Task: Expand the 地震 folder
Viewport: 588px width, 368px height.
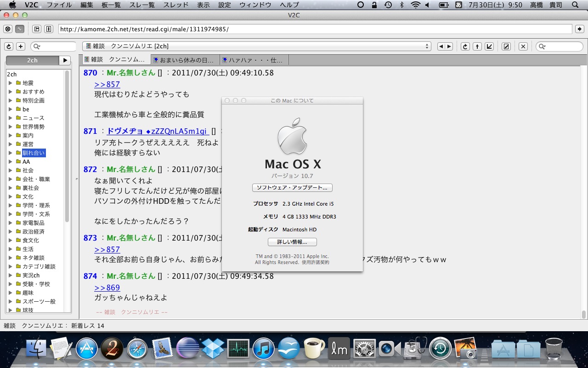Action: click(11, 83)
